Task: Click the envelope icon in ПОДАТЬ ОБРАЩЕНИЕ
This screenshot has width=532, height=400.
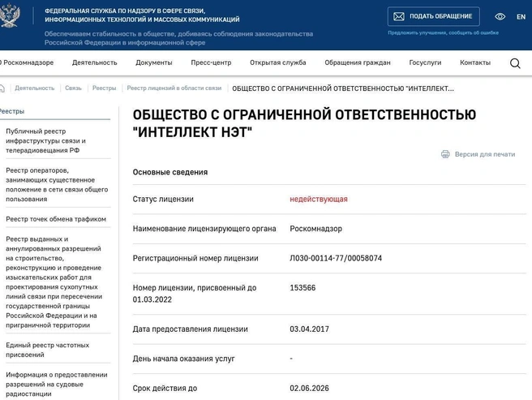Action: click(399, 16)
